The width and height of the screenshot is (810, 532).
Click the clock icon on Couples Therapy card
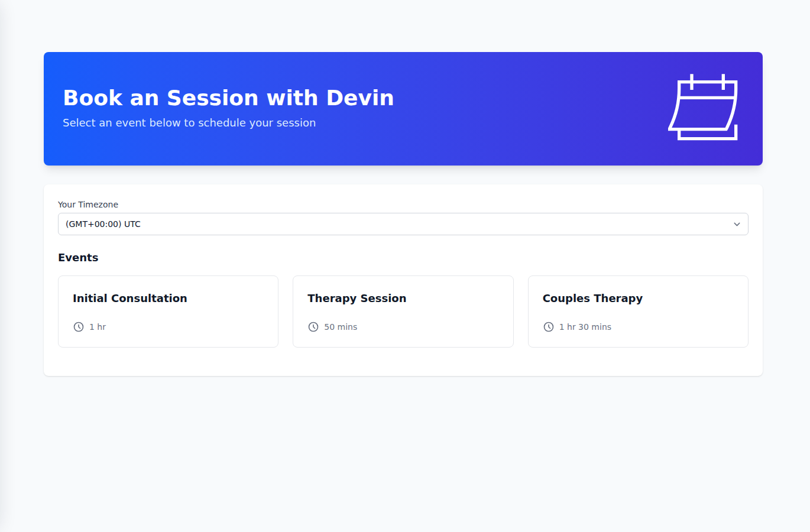548,326
